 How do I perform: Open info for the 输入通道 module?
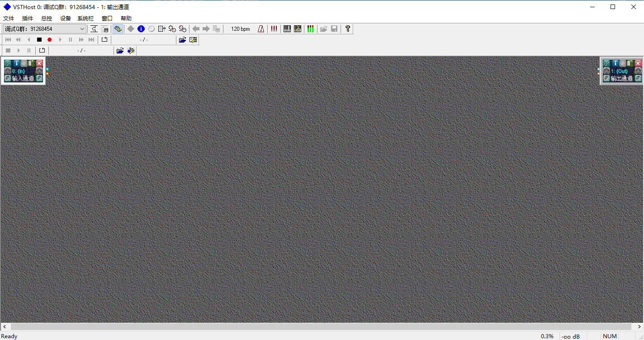pyautogui.click(x=16, y=63)
